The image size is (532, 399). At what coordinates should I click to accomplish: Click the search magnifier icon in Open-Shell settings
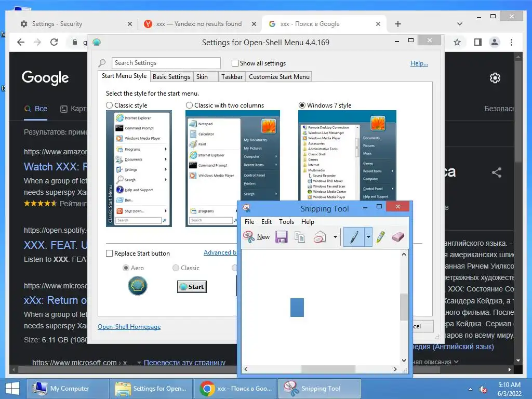click(x=102, y=63)
